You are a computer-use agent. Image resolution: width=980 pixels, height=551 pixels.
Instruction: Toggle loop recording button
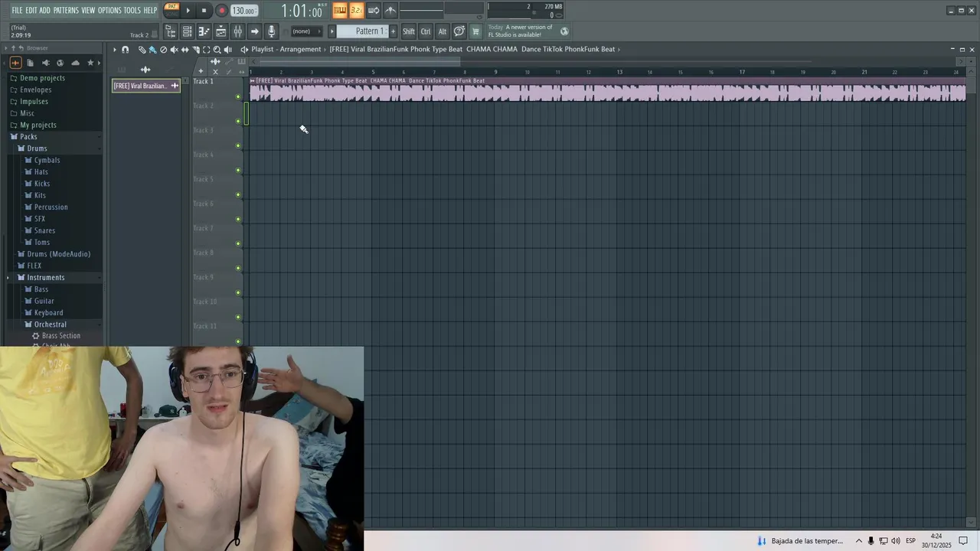point(374,10)
